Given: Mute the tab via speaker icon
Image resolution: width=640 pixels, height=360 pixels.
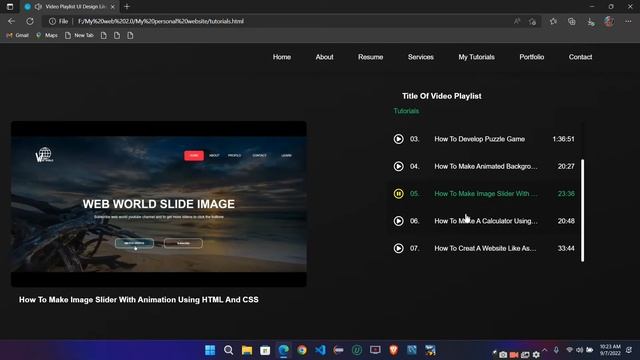Looking at the screenshot, I should [x=38, y=7].
